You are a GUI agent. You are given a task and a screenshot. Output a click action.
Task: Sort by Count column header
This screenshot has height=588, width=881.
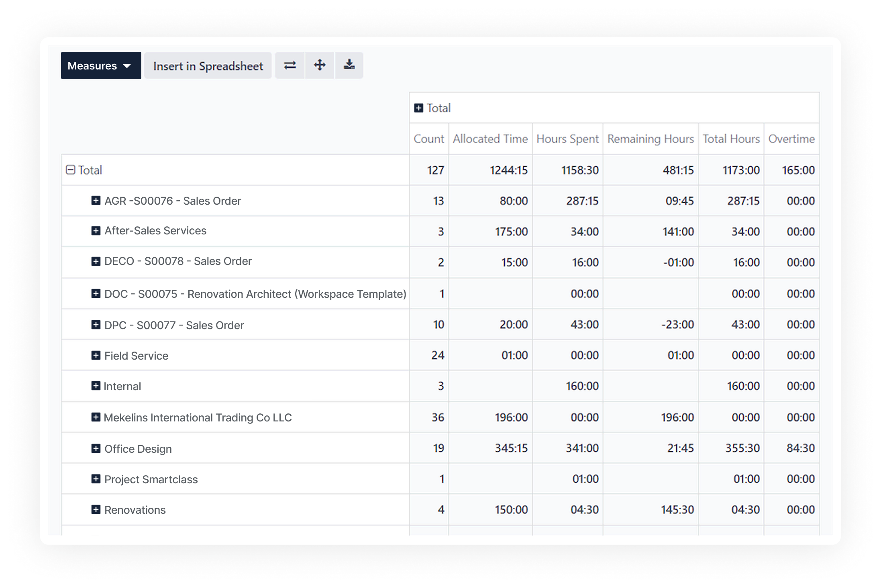point(428,139)
